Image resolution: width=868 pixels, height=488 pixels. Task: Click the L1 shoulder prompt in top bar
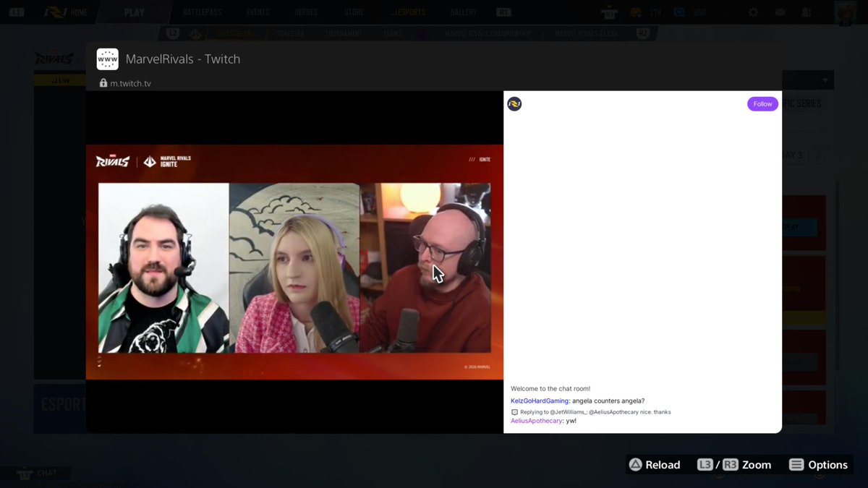[17, 12]
